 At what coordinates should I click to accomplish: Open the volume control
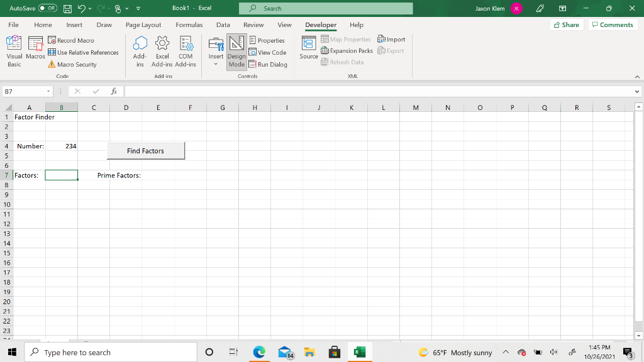pyautogui.click(x=553, y=352)
